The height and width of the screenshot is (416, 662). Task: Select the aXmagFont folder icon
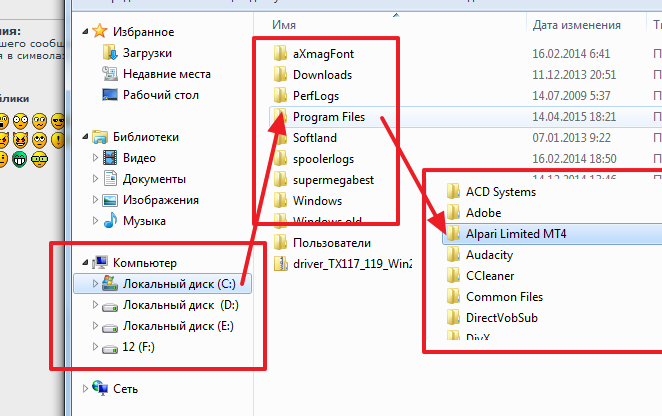[279, 54]
